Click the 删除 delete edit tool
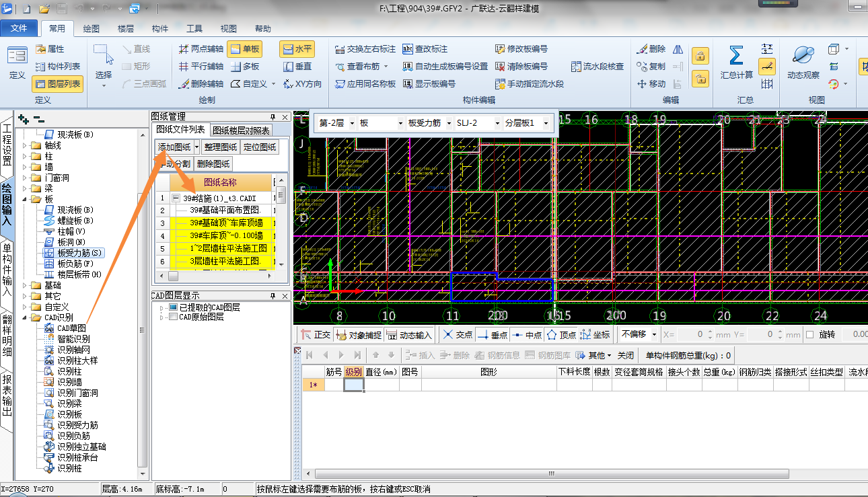The width and height of the screenshot is (868, 497). pyautogui.click(x=651, y=49)
